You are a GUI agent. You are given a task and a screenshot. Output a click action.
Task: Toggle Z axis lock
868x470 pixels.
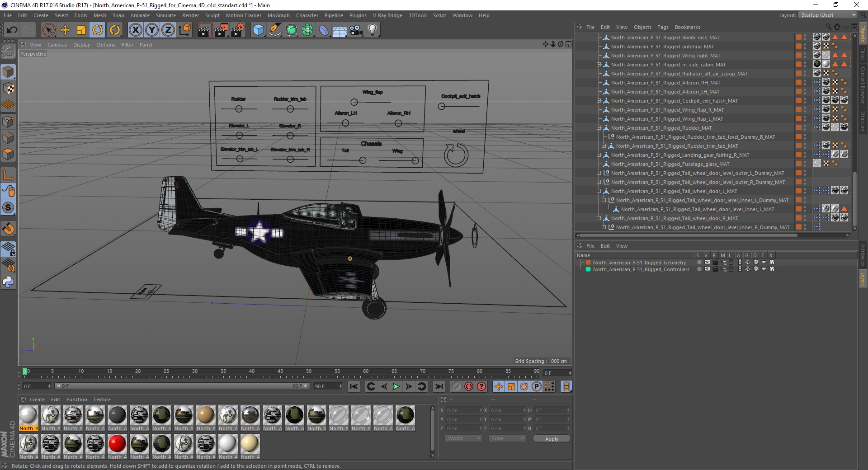click(168, 30)
